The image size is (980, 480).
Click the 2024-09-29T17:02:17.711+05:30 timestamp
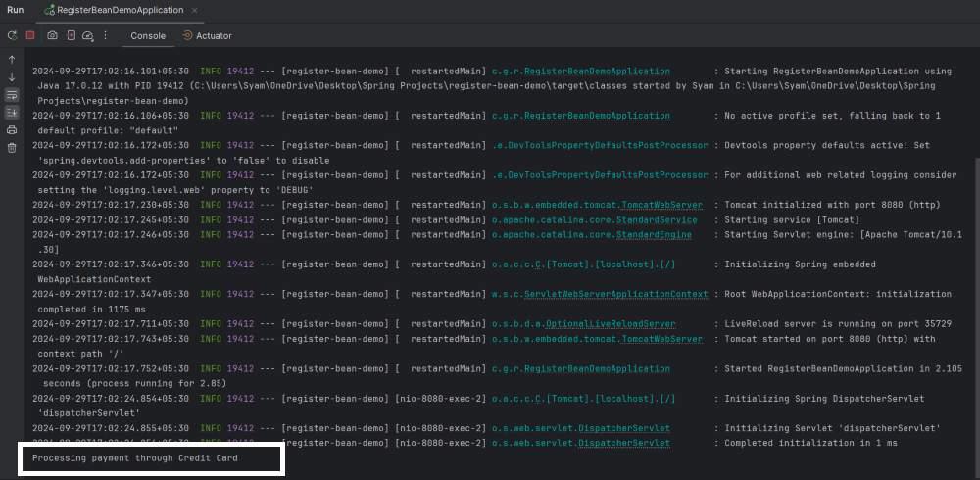coord(111,324)
